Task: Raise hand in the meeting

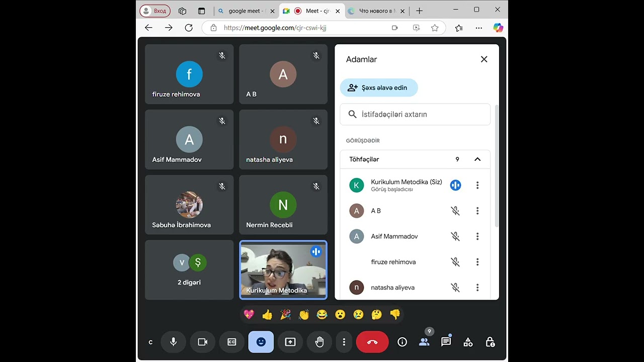Action: [319, 342]
